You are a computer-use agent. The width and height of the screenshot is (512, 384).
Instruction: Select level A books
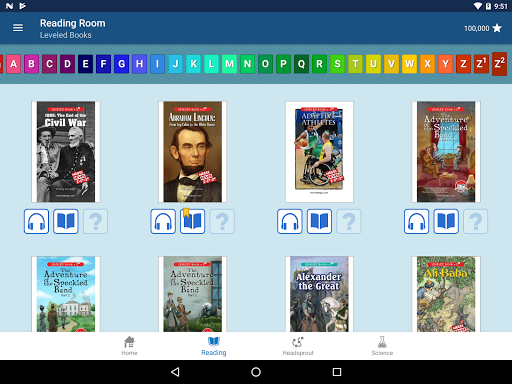13,64
